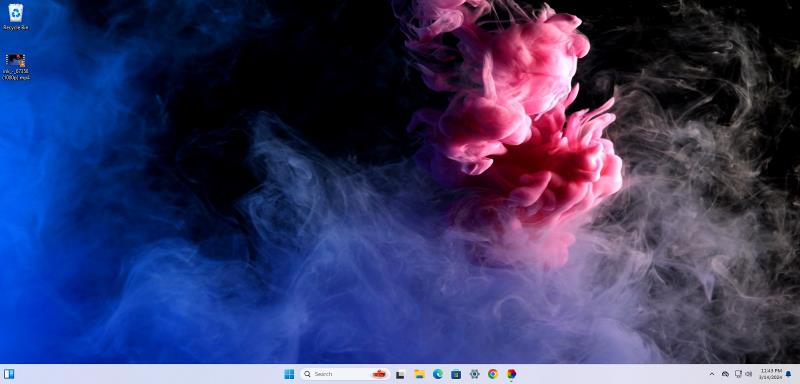Launch Google Chrome from taskbar
This screenshot has width=800, height=384.
(493, 374)
